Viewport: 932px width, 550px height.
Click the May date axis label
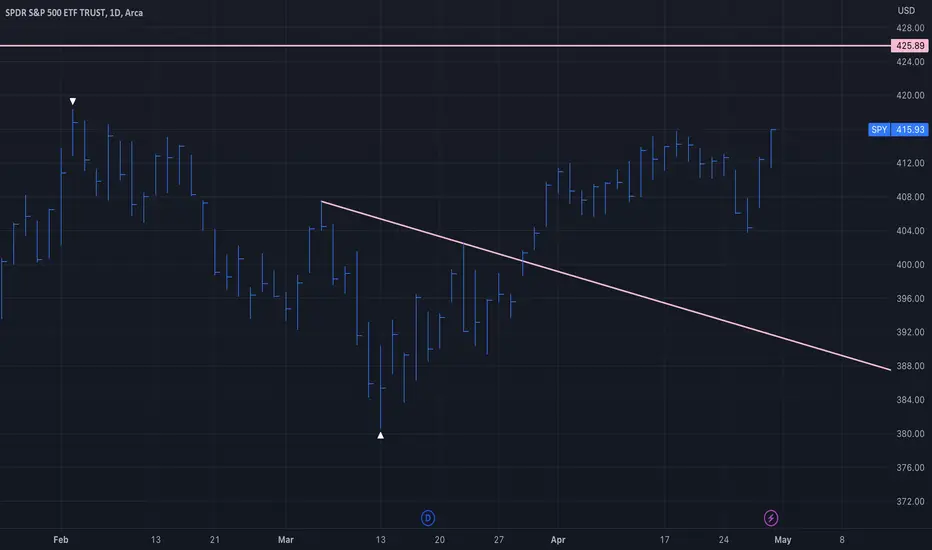click(782, 540)
